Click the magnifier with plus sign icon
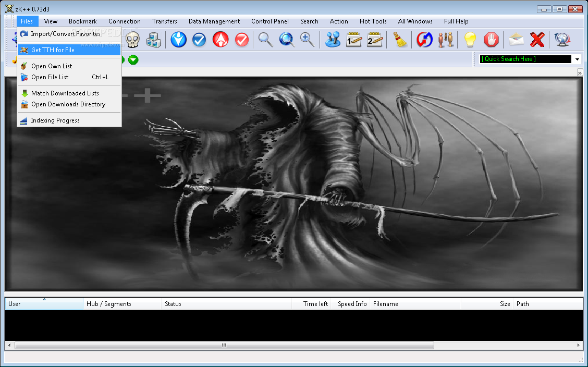This screenshot has width=588, height=367. point(307,40)
